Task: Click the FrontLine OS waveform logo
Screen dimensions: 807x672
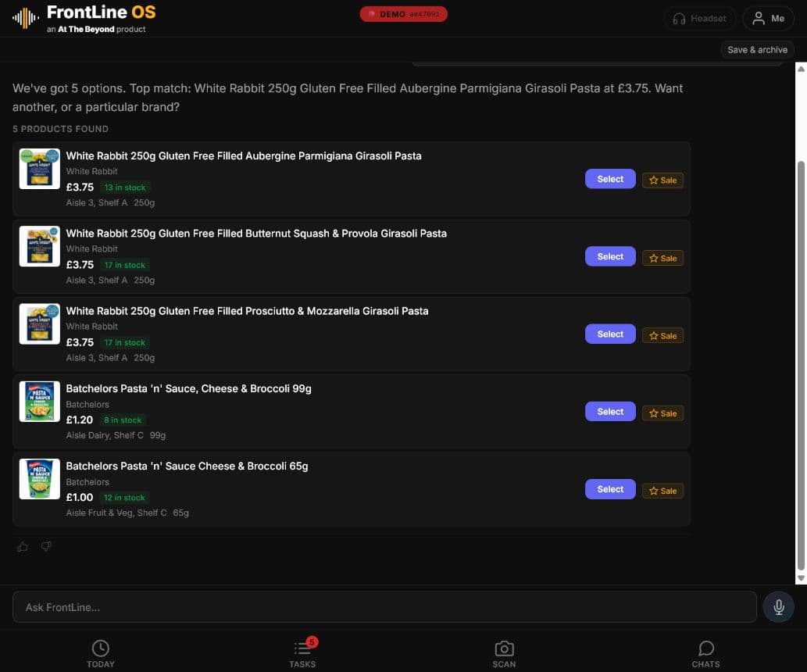Action: coord(25,19)
